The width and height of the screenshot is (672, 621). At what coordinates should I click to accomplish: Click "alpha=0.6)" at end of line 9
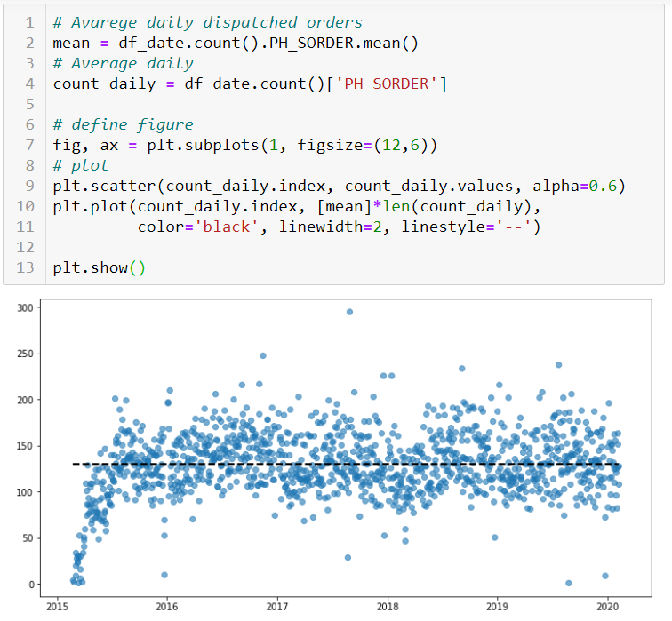[579, 187]
